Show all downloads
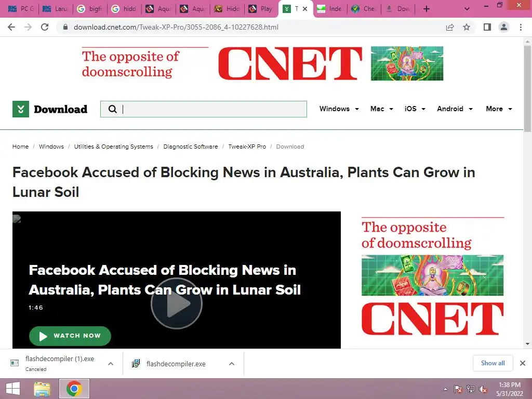The image size is (532, 399). point(493,363)
